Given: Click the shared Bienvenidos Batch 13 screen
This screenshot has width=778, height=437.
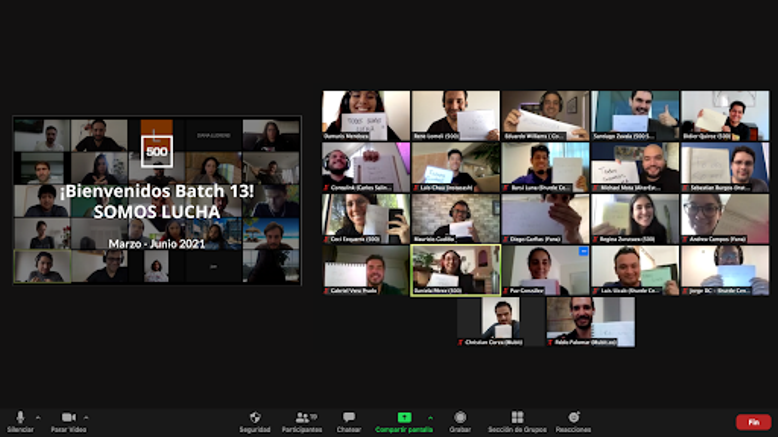Looking at the screenshot, I should pos(156,200).
